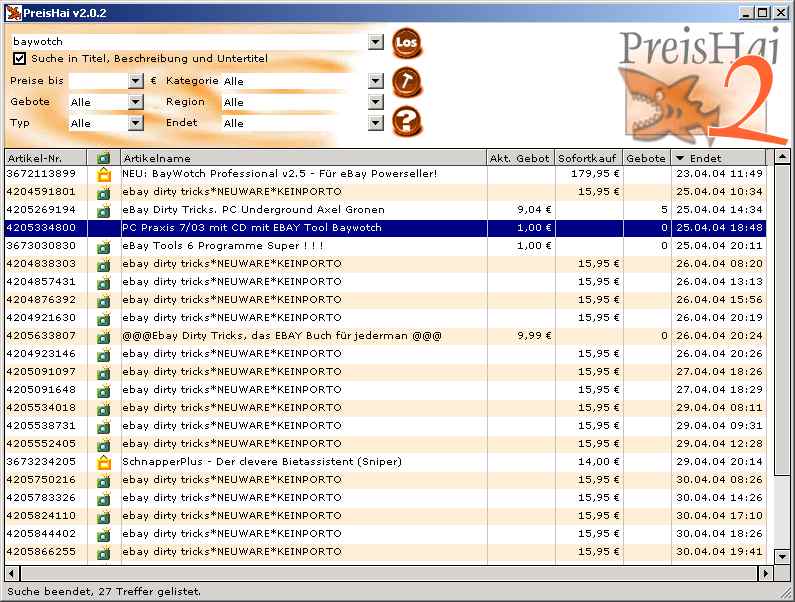795x602 pixels.
Task: Click the green icon of article 4204838303
Action: point(104,264)
